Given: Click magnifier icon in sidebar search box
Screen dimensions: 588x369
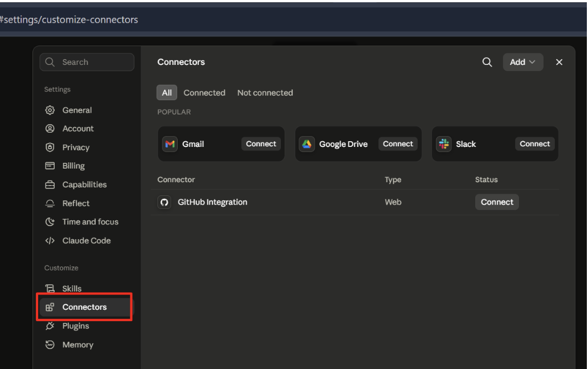Looking at the screenshot, I should pyautogui.click(x=50, y=62).
